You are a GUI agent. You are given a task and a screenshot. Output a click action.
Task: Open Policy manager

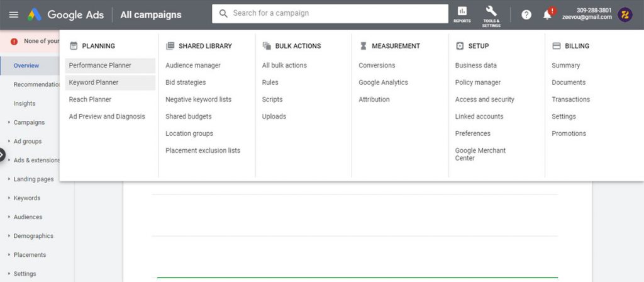click(478, 82)
